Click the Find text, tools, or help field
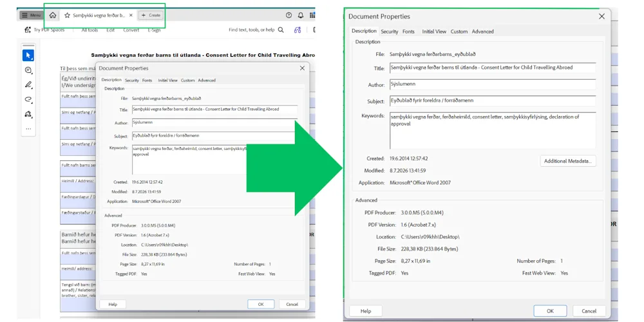 (x=252, y=30)
